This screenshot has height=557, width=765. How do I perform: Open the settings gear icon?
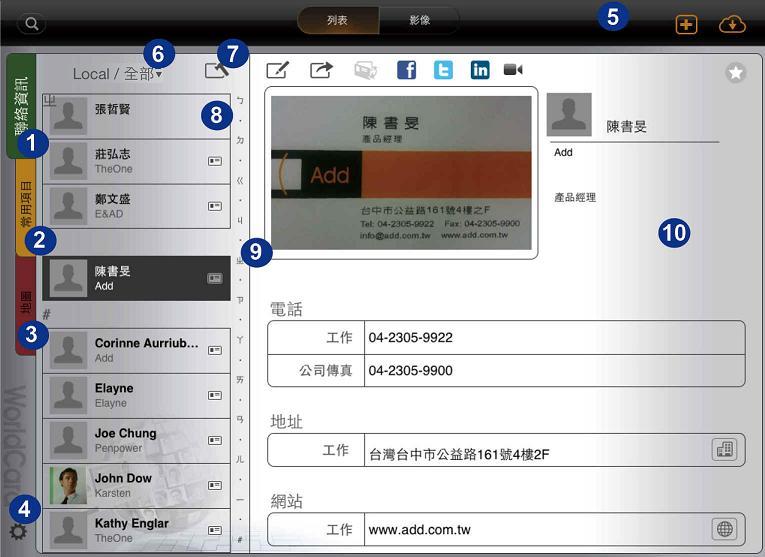click(x=17, y=533)
